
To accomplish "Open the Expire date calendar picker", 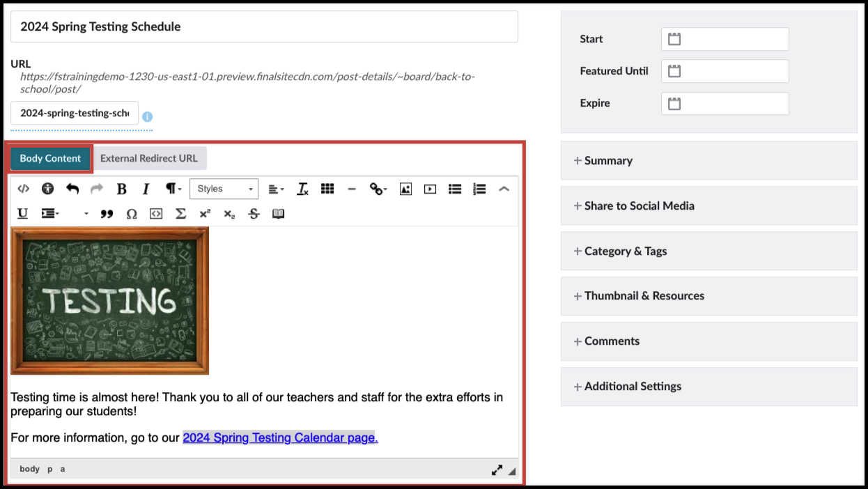I will [674, 103].
